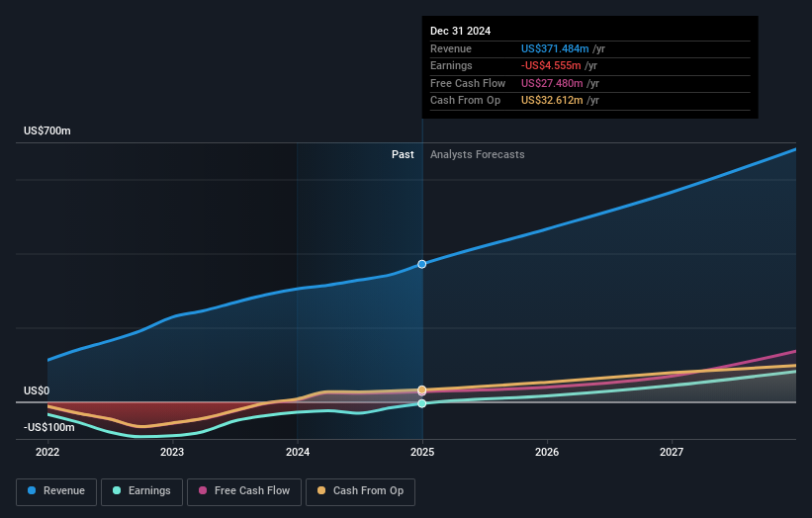The height and width of the screenshot is (518, 812).
Task: Click the Free Cash Flow tooltip label
Action: click(x=468, y=83)
